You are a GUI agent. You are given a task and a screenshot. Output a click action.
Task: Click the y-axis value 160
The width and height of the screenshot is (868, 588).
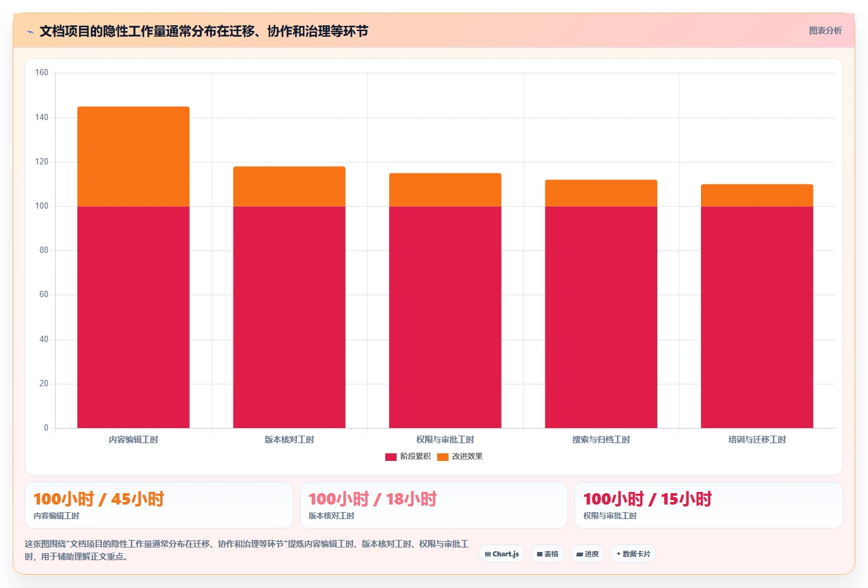click(x=42, y=73)
